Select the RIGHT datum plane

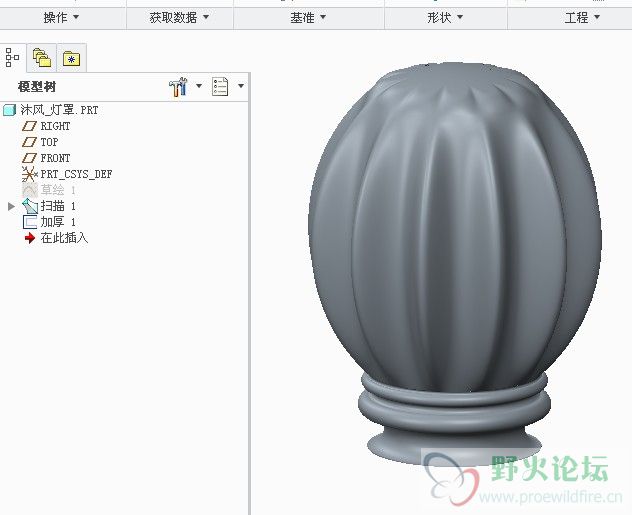point(55,126)
